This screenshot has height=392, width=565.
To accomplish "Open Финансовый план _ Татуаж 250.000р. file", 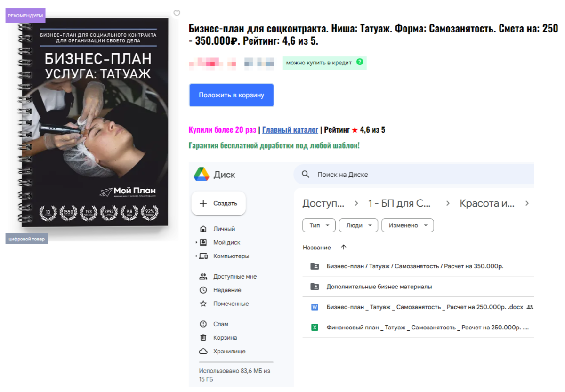I will [418, 328].
